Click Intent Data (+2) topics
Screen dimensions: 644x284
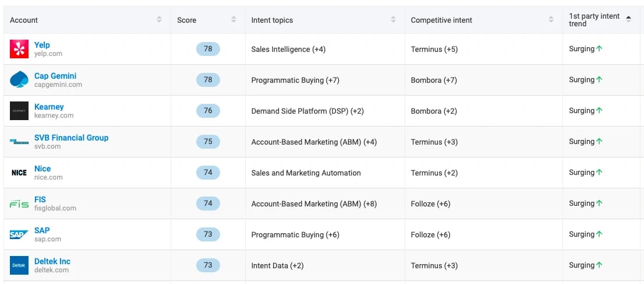(277, 265)
